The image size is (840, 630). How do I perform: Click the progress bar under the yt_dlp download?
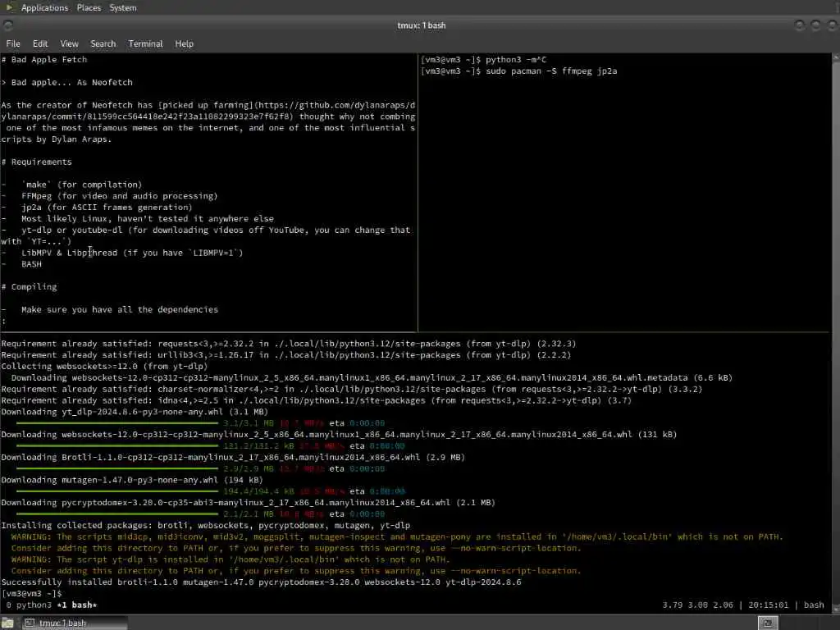click(x=116, y=423)
